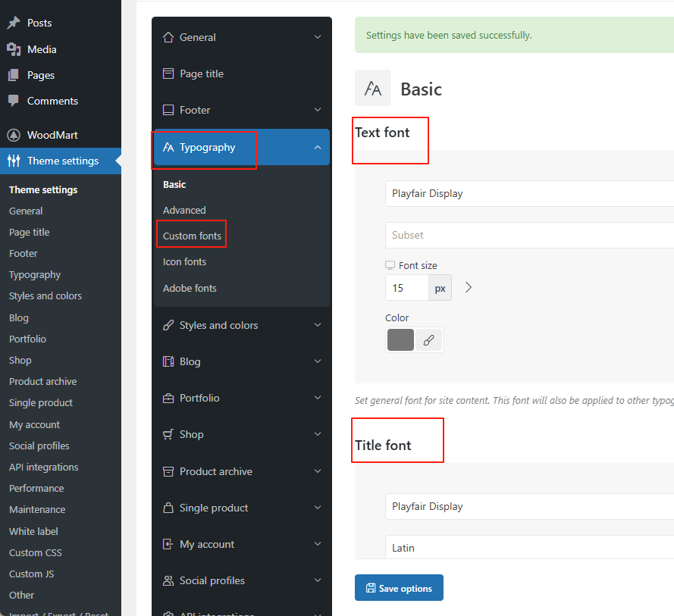Open the px unit selector
The height and width of the screenshot is (616, 674).
[440, 288]
